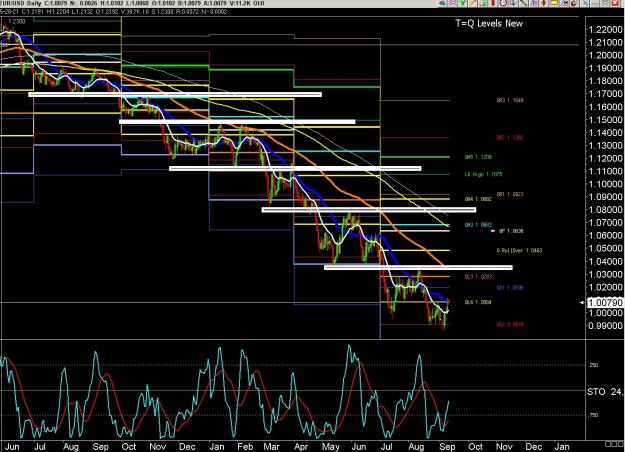
Task: Select the black diagonal line tool icon
Action: click(x=523, y=3)
